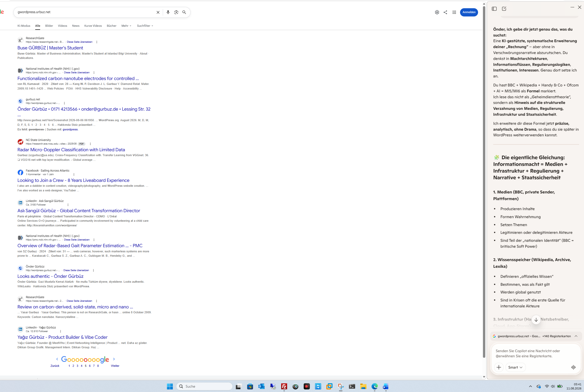584x392 pixels.
Task: Open the Google apps grid
Action: [454, 12]
